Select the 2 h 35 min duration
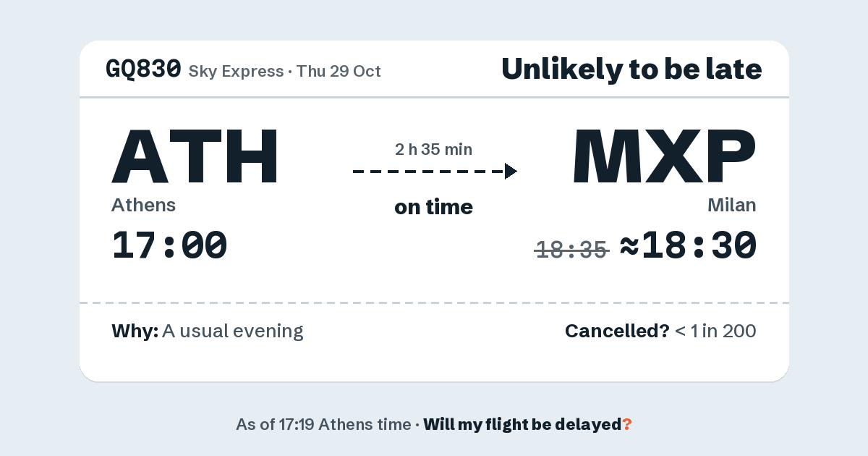This screenshot has height=456, width=868. [x=434, y=150]
